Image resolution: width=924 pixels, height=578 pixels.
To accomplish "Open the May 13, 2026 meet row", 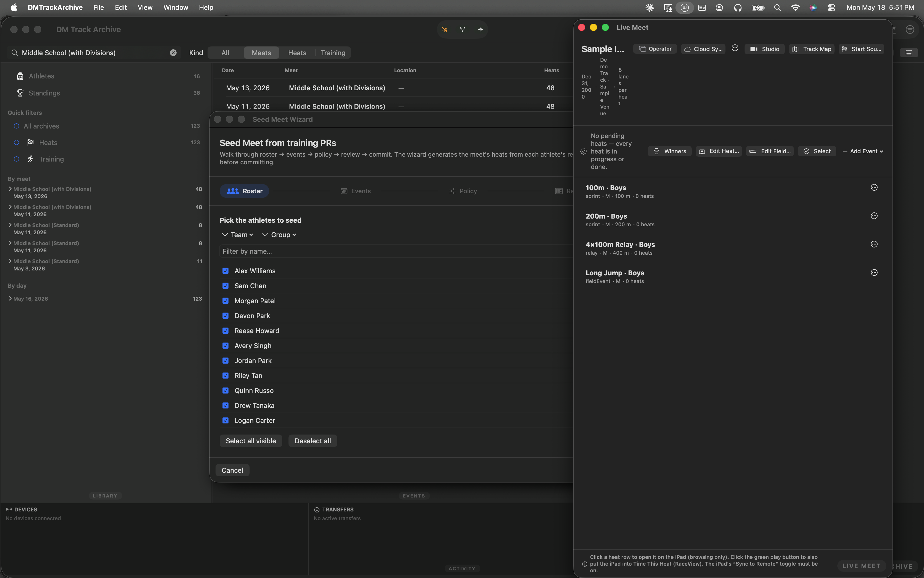I will (x=393, y=88).
